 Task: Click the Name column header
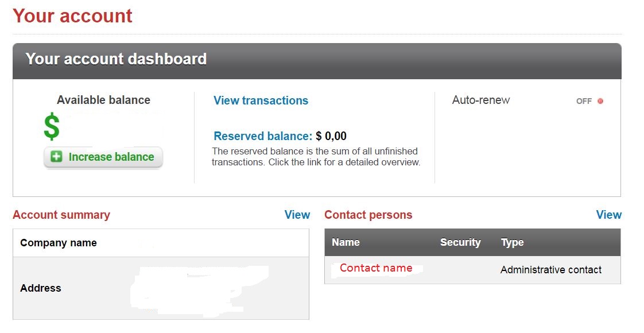346,242
